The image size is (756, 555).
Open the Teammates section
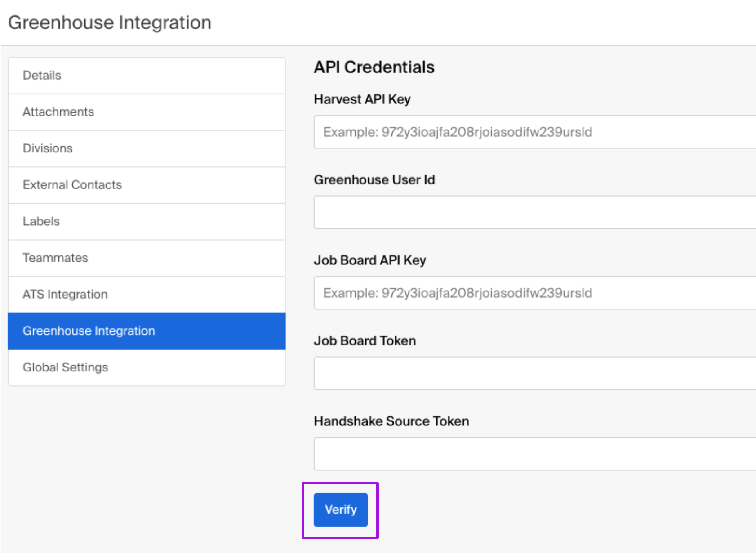pyautogui.click(x=147, y=258)
